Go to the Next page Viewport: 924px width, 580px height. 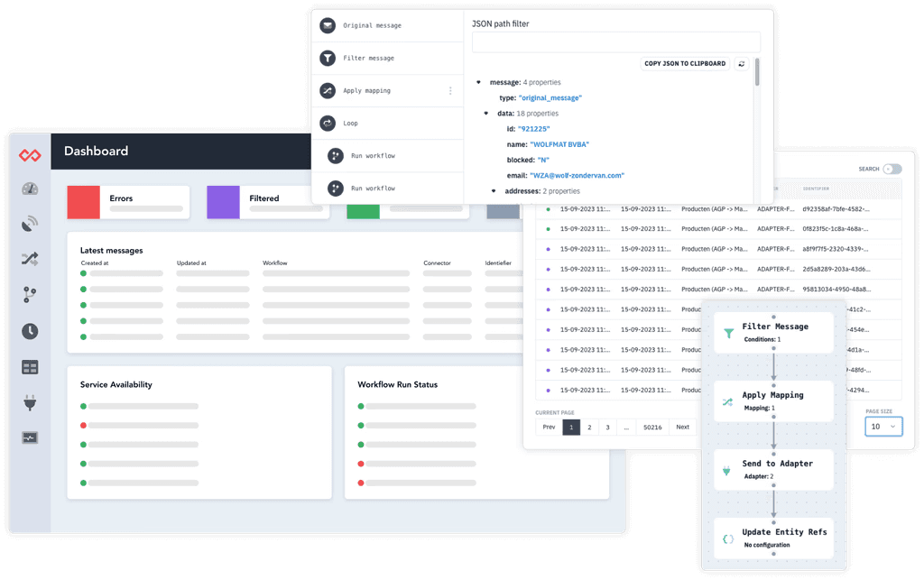click(x=682, y=427)
